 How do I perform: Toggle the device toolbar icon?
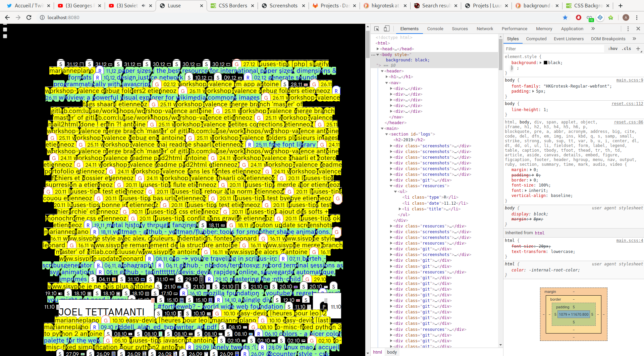tap(387, 29)
